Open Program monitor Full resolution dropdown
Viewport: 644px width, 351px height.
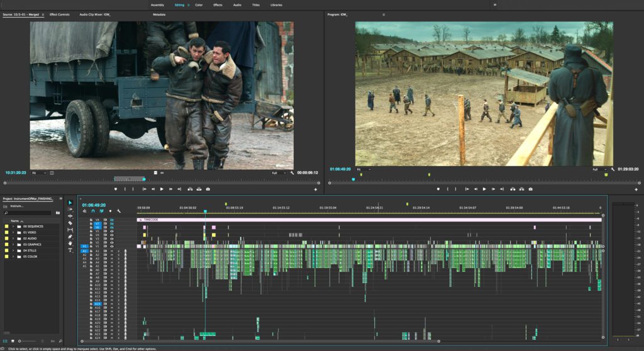pos(599,169)
